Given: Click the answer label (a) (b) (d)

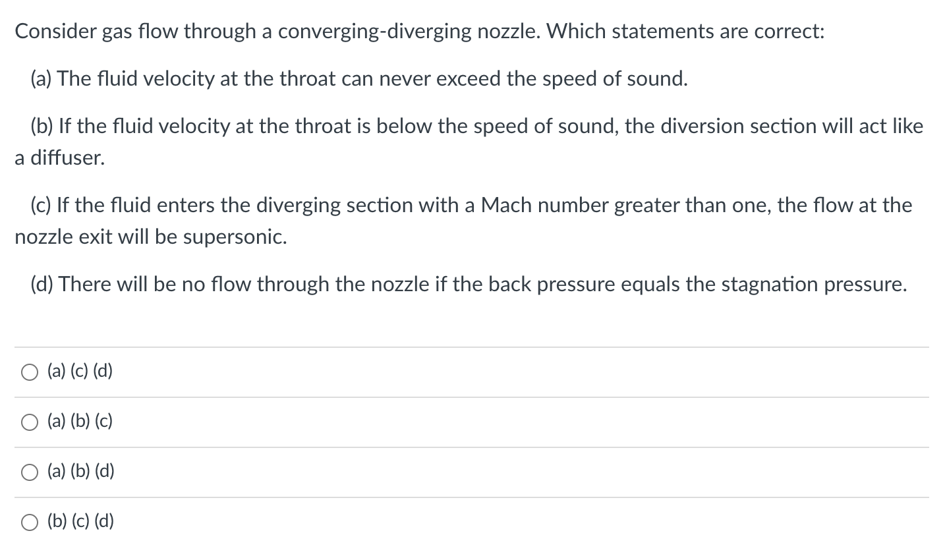Looking at the screenshot, I should (79, 471).
